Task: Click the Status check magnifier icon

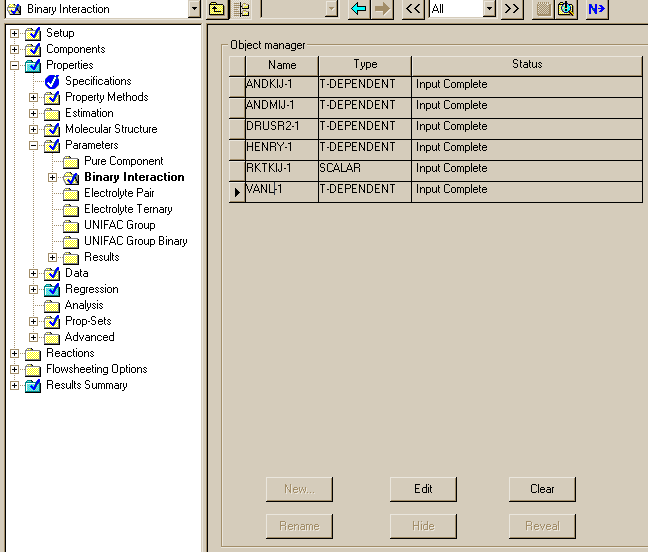Action: (566, 9)
